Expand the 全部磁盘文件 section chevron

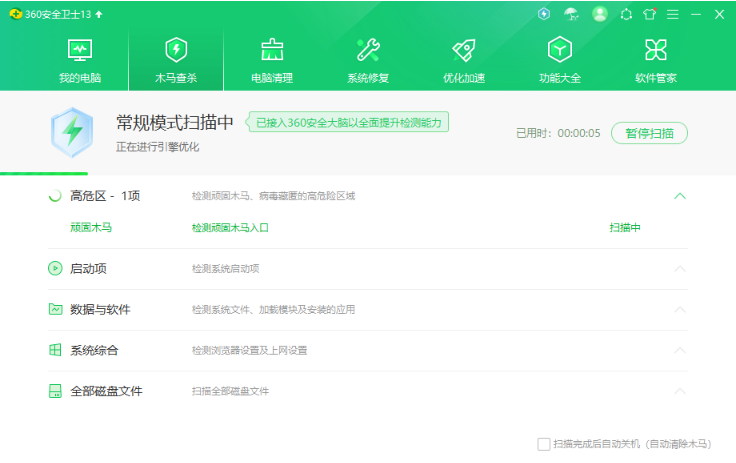[680, 391]
